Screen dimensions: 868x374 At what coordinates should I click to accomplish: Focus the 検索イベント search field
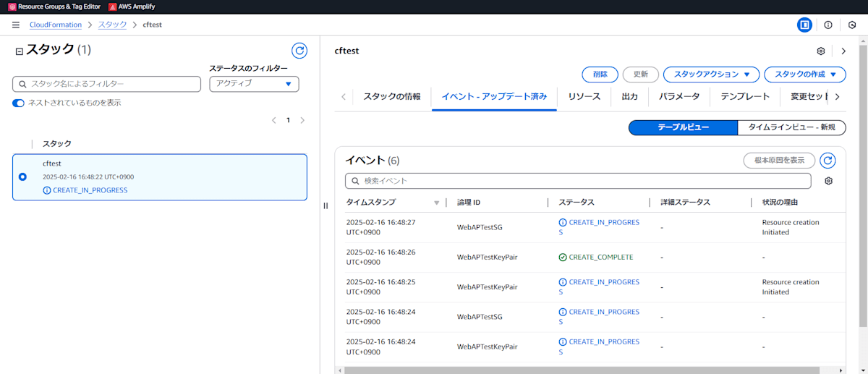578,181
